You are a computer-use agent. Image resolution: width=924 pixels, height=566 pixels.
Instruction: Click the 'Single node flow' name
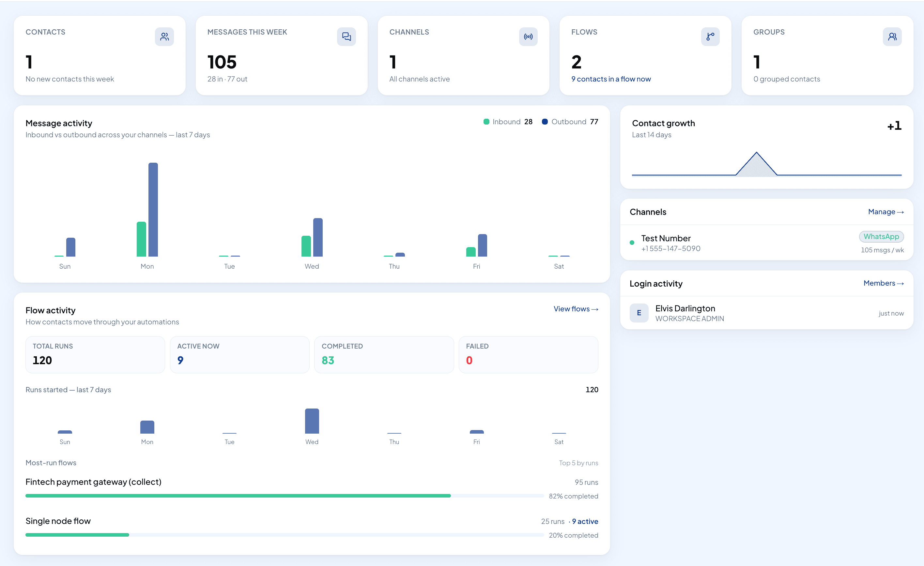(x=58, y=521)
